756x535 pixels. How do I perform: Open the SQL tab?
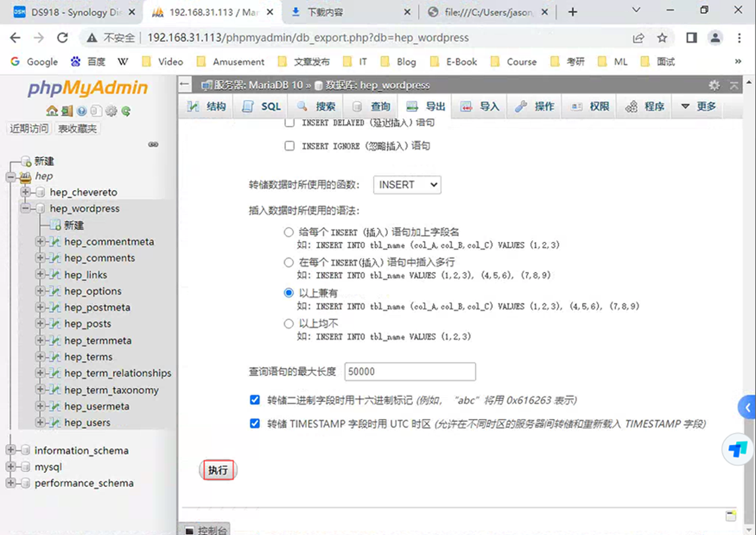pyautogui.click(x=261, y=107)
